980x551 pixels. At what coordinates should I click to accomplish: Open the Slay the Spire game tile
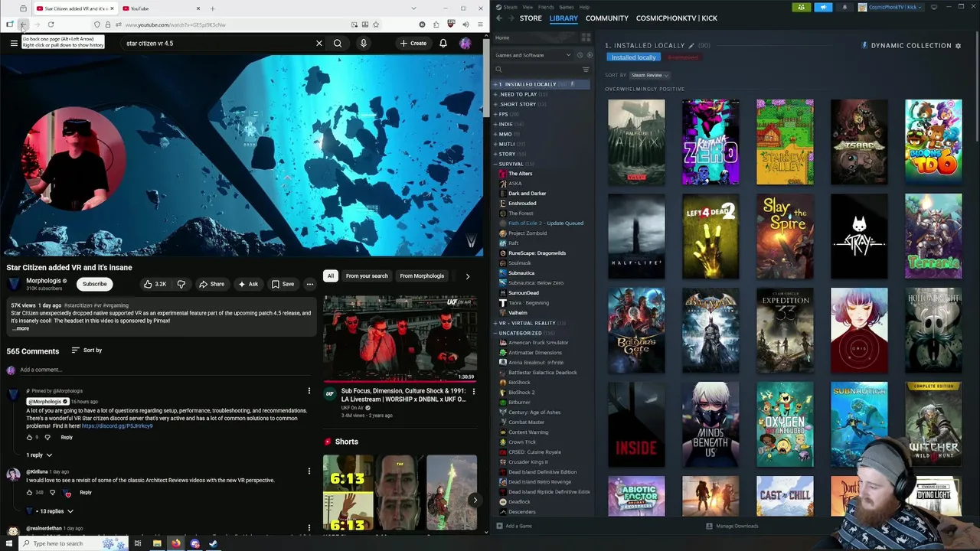click(785, 236)
